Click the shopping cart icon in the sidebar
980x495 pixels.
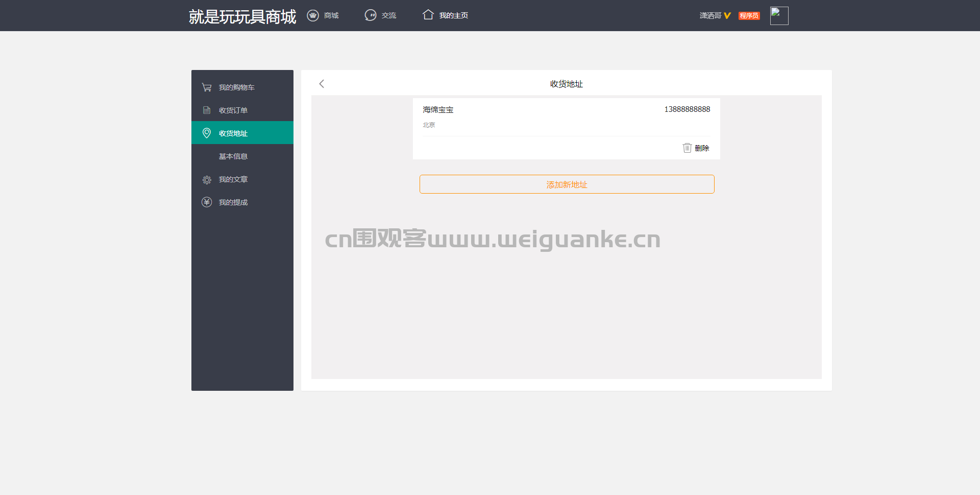pos(207,87)
